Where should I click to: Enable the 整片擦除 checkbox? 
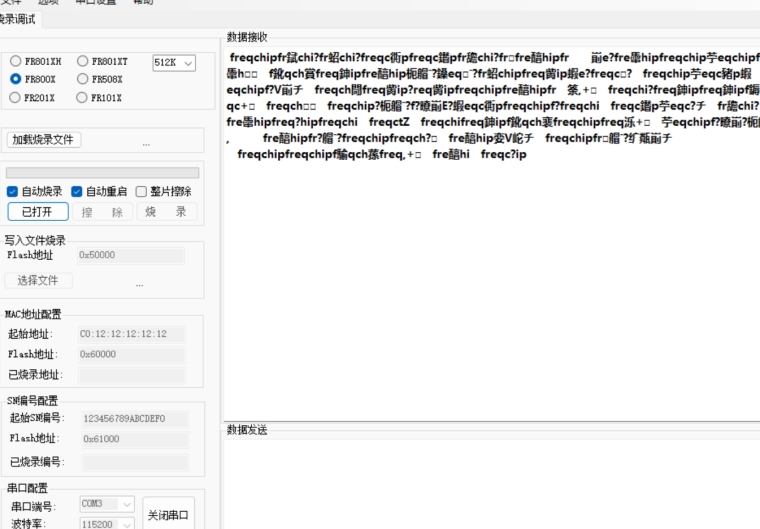pyautogui.click(x=141, y=191)
